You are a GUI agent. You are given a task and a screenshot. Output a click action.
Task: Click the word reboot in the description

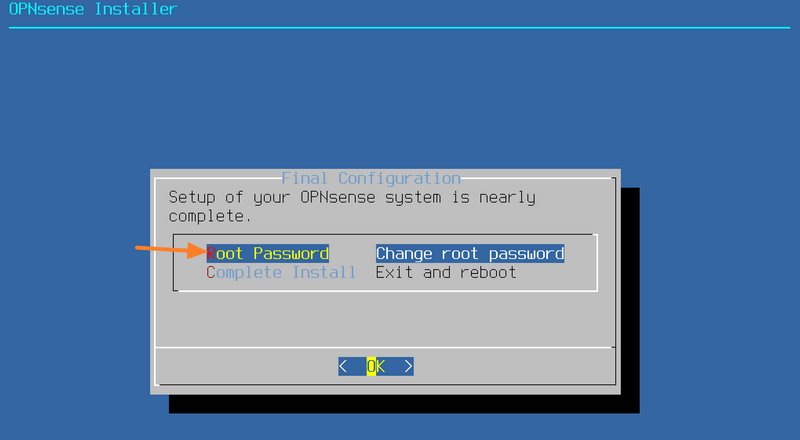pyautogui.click(x=488, y=273)
